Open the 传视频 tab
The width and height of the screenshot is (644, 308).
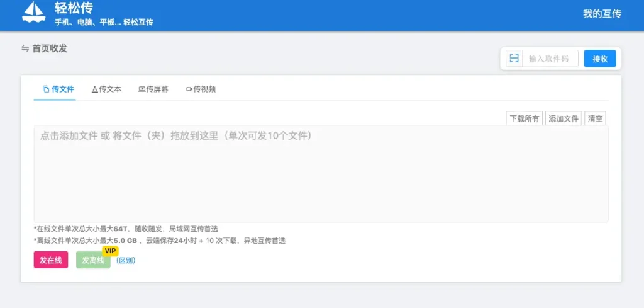tap(201, 89)
